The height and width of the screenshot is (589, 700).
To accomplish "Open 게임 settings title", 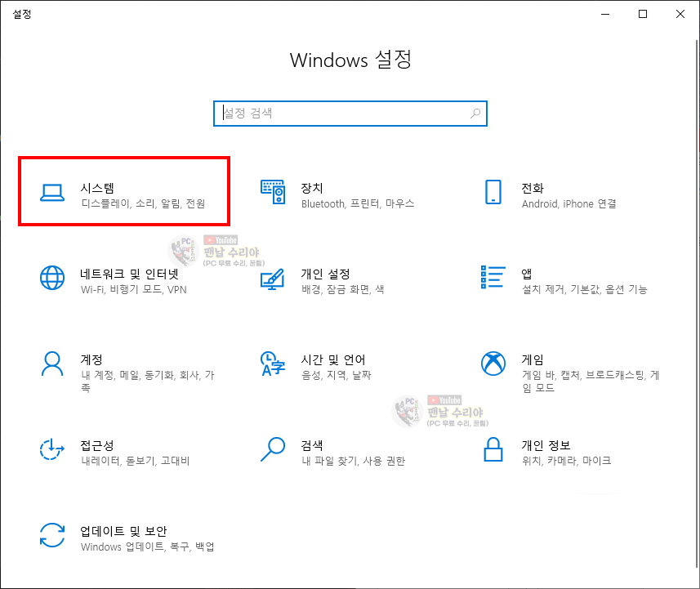I will point(533,359).
